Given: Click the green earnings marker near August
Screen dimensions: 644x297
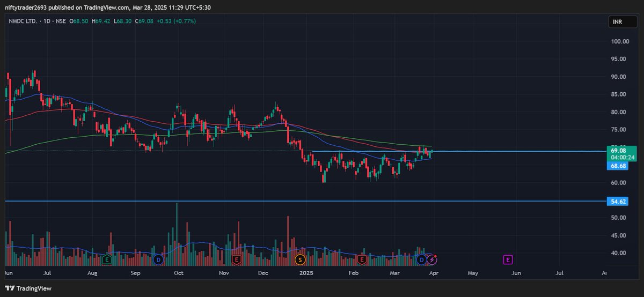Looking at the screenshot, I should pos(106,259).
